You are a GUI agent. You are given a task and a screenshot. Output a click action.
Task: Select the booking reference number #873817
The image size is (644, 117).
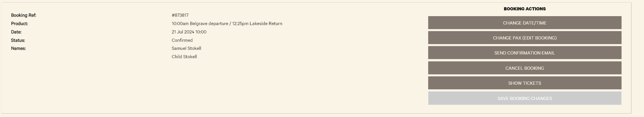180,15
